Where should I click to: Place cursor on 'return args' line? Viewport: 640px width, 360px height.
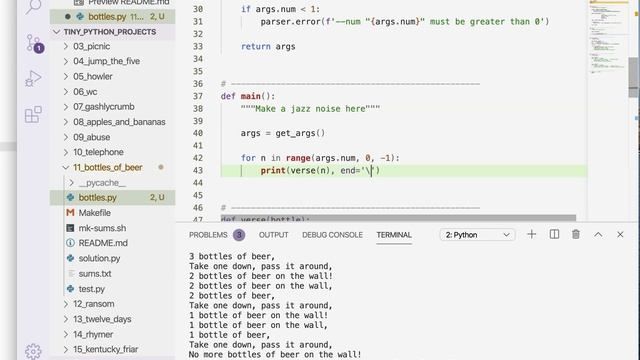pos(268,47)
